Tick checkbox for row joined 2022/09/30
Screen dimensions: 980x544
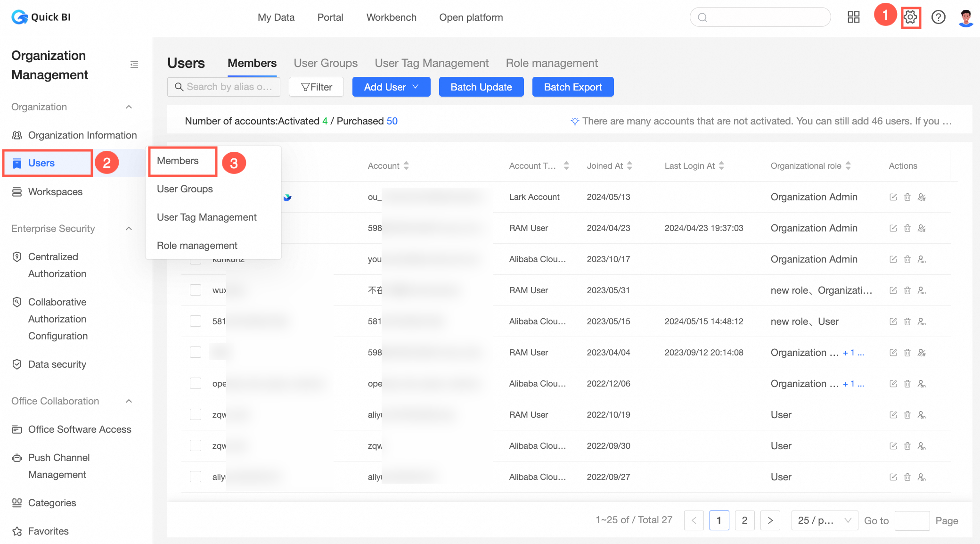(196, 445)
